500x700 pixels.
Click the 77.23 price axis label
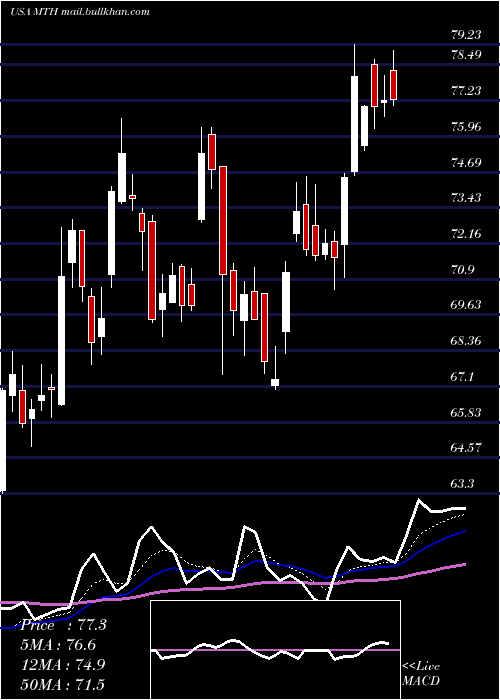(466, 91)
